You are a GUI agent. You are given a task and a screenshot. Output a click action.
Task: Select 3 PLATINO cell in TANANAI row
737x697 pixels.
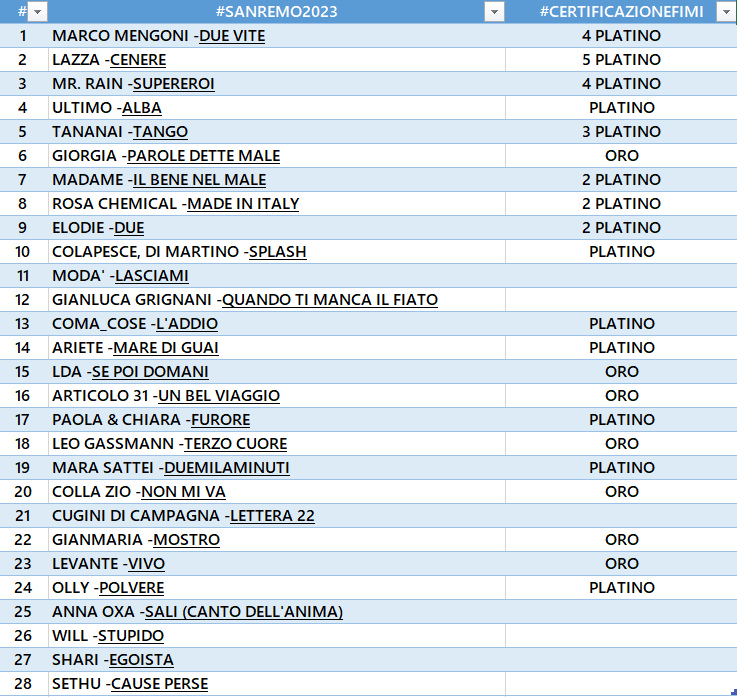click(621, 132)
